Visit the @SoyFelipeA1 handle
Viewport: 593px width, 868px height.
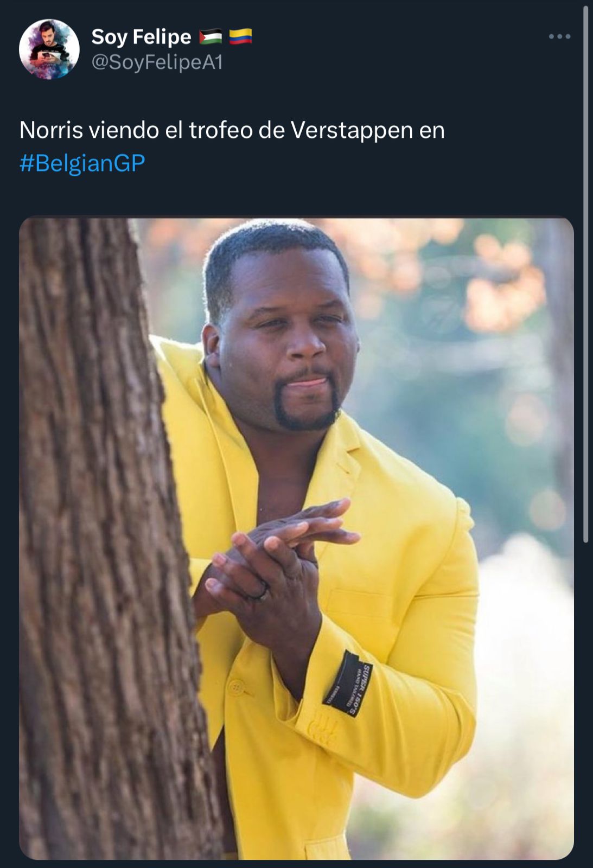[x=157, y=62]
